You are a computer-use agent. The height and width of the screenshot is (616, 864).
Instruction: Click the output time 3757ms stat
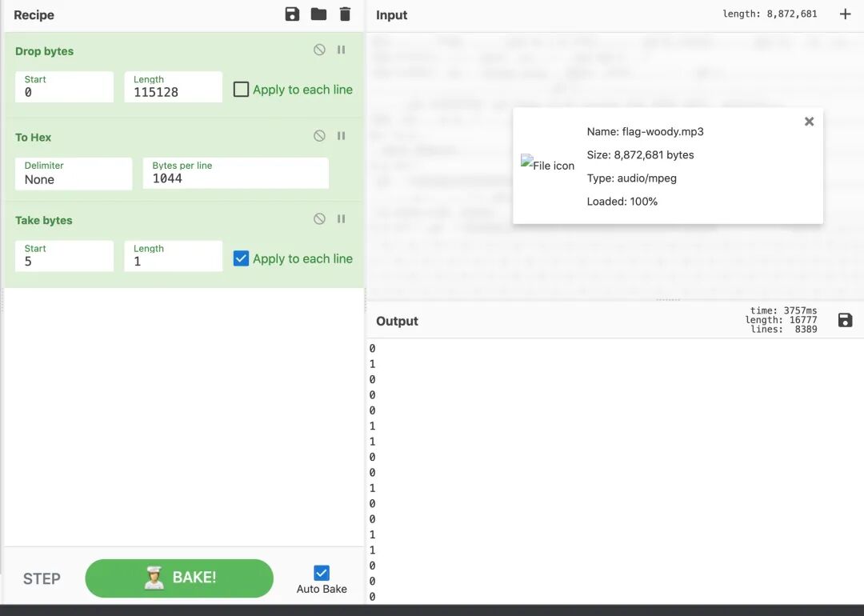(783, 310)
